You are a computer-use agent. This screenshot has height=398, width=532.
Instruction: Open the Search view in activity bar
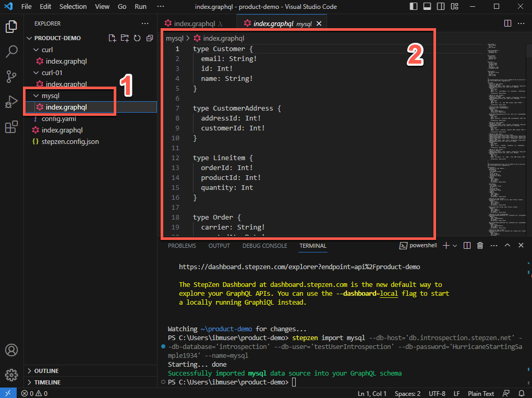pyautogui.click(x=11, y=51)
